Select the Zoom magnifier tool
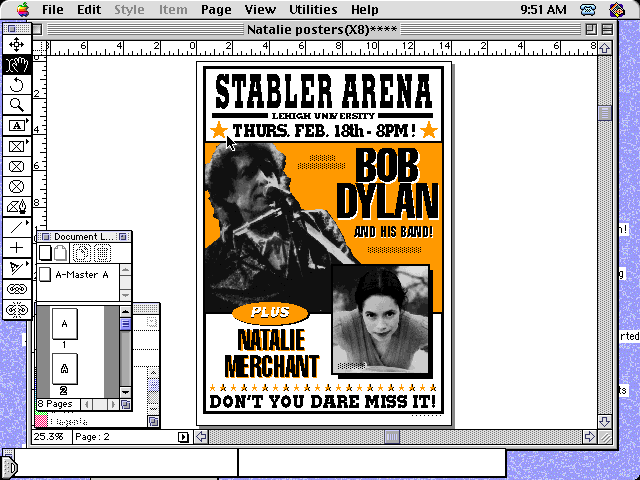Image resolution: width=640 pixels, height=480 pixels. pos(16,105)
